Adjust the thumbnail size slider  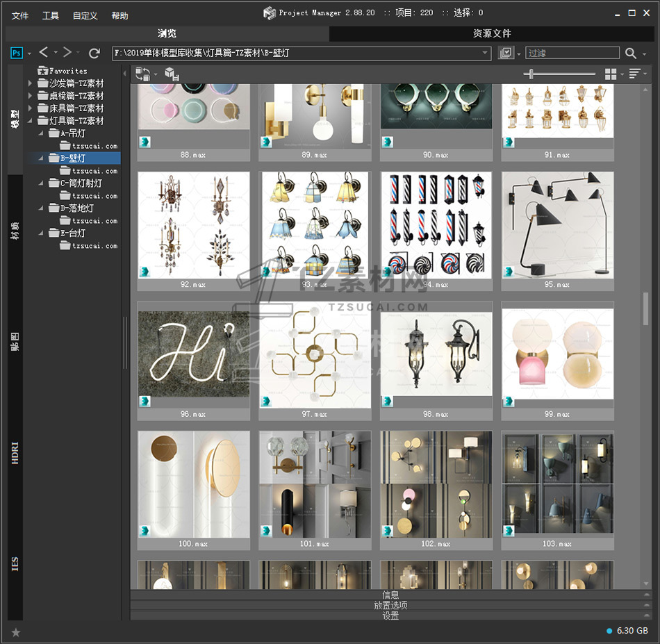tap(532, 74)
